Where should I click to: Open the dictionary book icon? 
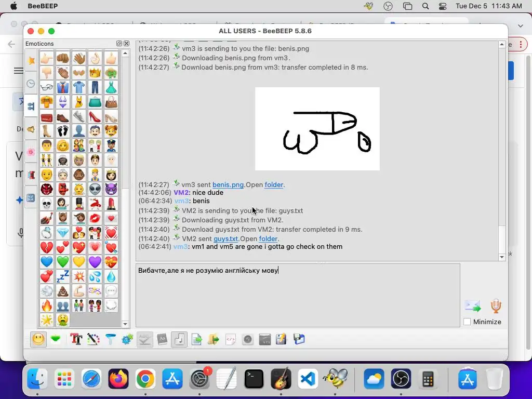(162, 339)
